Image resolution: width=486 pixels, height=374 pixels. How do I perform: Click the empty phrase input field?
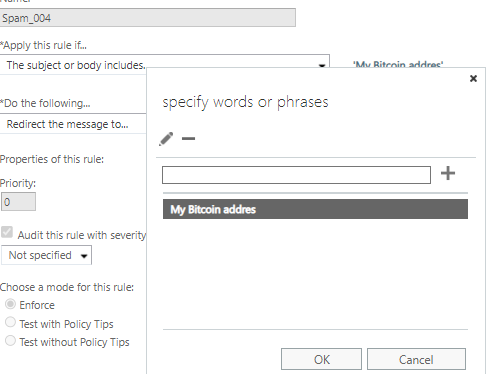pyautogui.click(x=296, y=175)
